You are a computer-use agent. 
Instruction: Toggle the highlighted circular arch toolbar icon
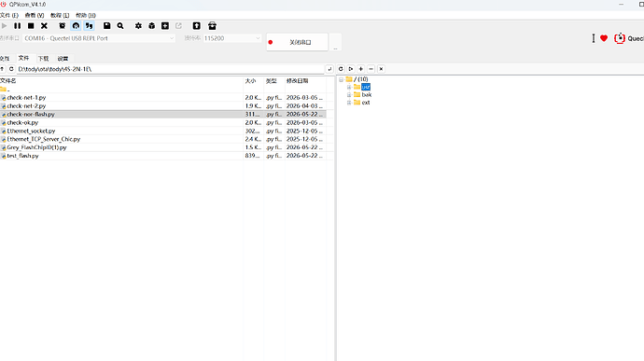pos(76,26)
